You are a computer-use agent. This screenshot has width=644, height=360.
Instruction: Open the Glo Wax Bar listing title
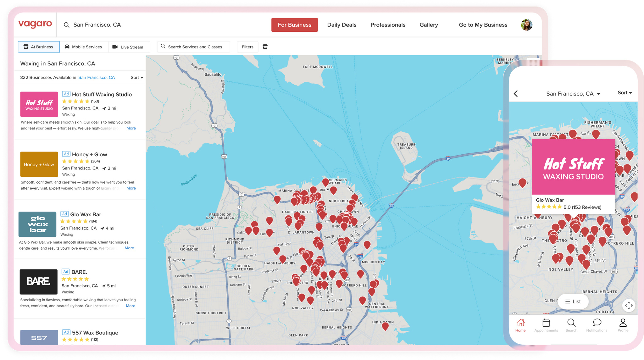pos(86,214)
